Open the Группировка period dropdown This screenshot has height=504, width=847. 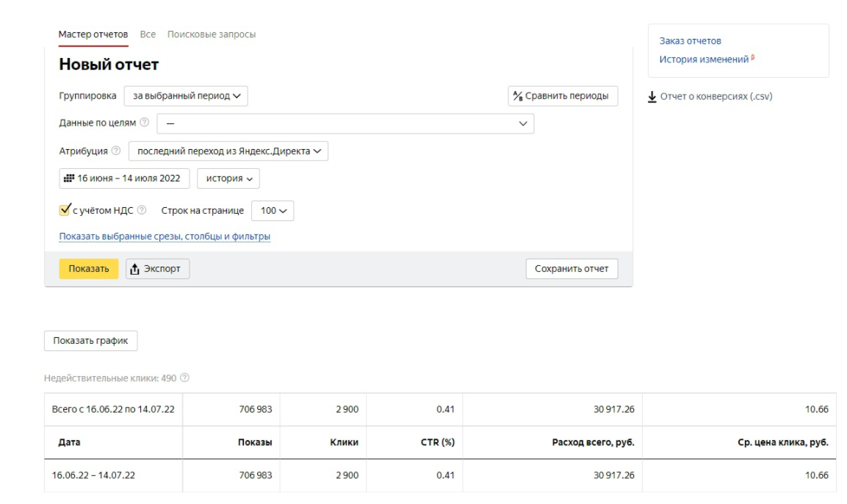(186, 96)
